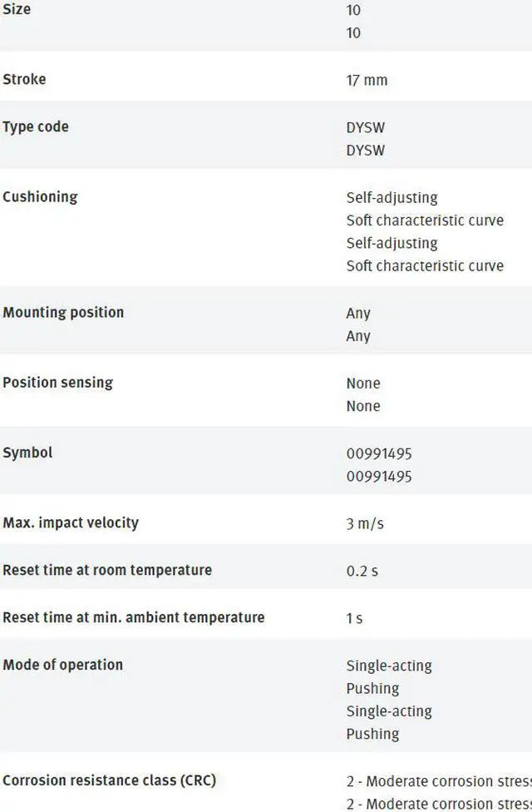This screenshot has width=532, height=812.
Task: Select the Stroke label
Action: pos(24,79)
